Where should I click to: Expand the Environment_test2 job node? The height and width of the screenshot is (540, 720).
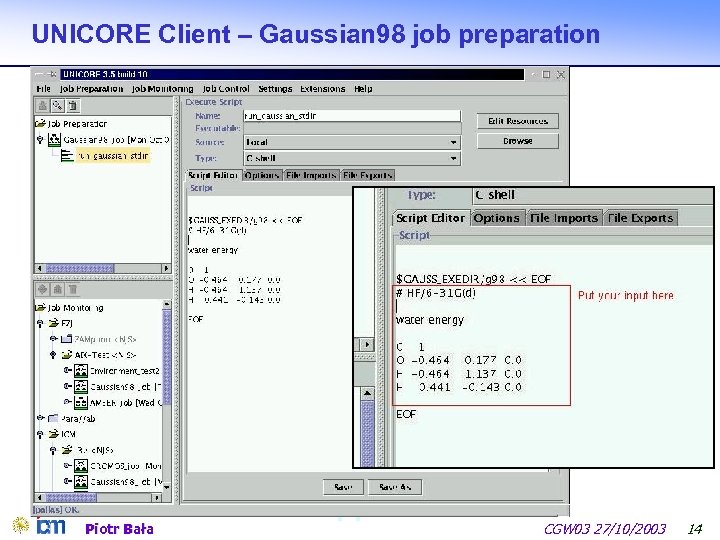tap(68, 370)
